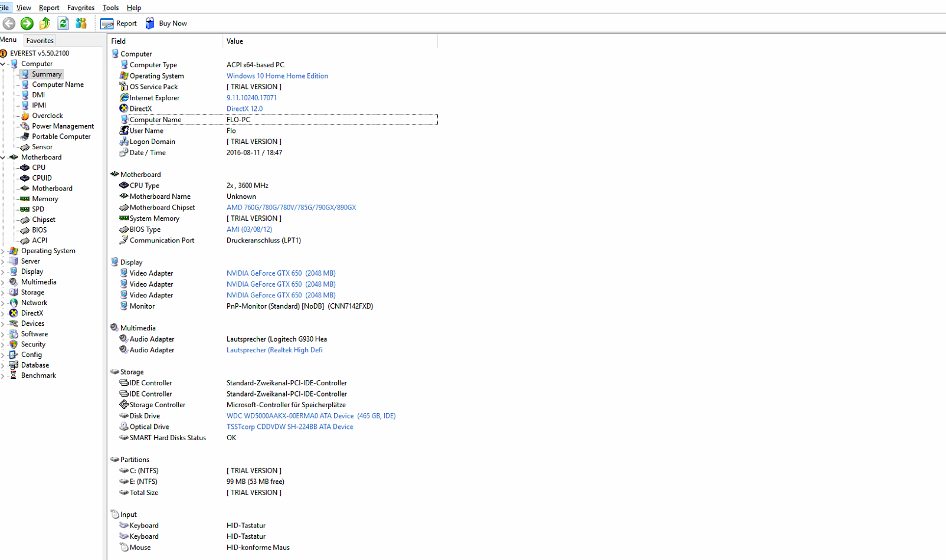This screenshot has height=560, width=946.
Task: Click the IPMI icon in the tree
Action: point(25,106)
